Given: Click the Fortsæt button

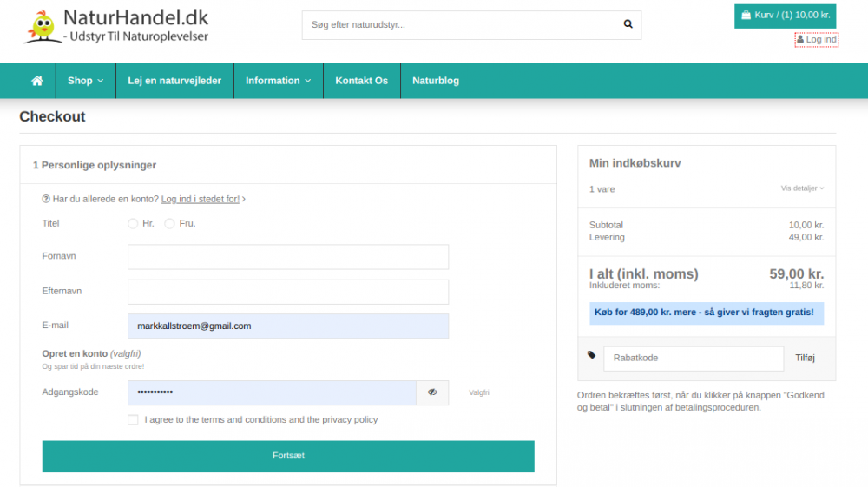Looking at the screenshot, I should pos(288,456).
